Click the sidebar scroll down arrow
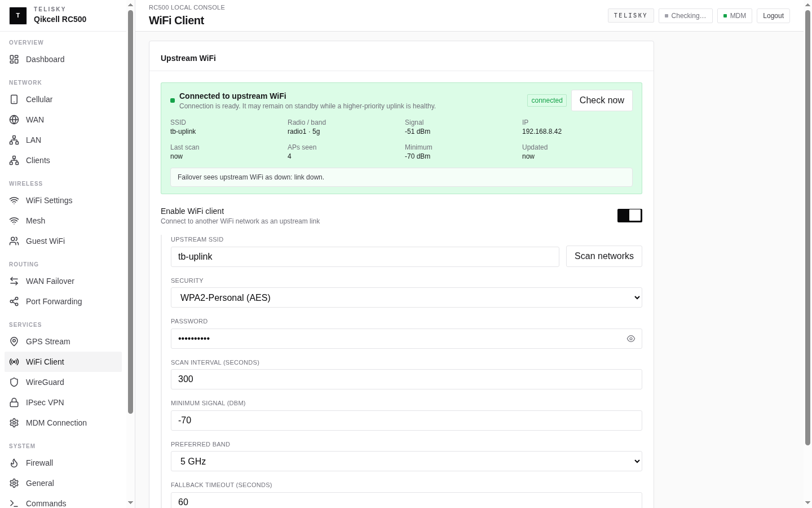Viewport: 812px width, 508px height. click(x=130, y=502)
